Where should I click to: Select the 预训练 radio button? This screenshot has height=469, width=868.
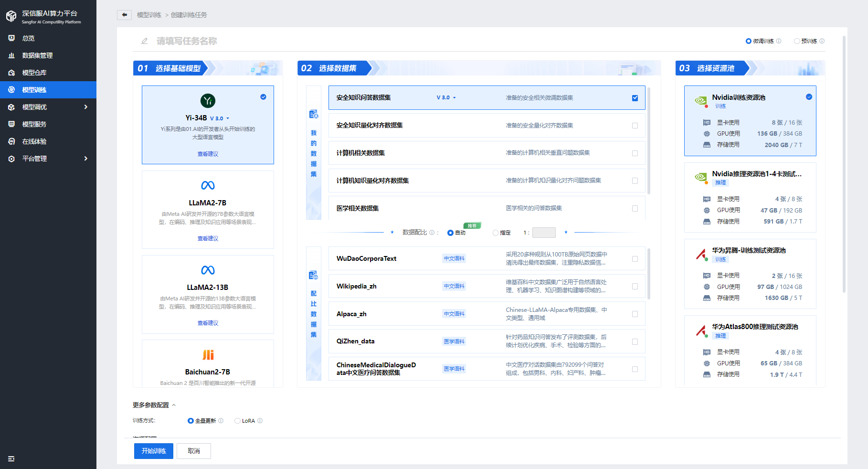[x=797, y=41]
